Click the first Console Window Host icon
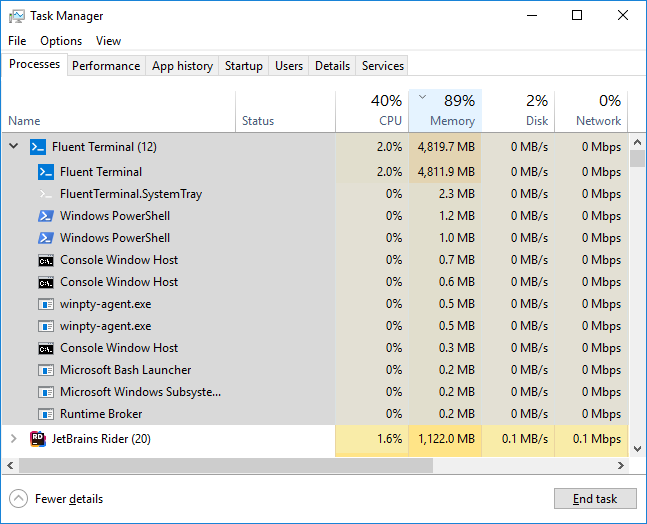The width and height of the screenshot is (647, 524). tap(46, 260)
